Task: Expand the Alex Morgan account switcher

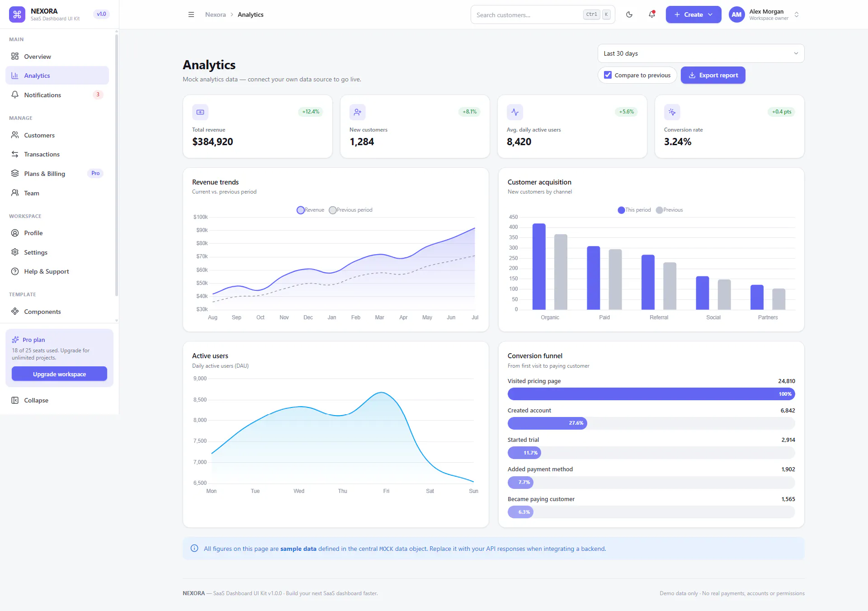Action: coord(797,14)
